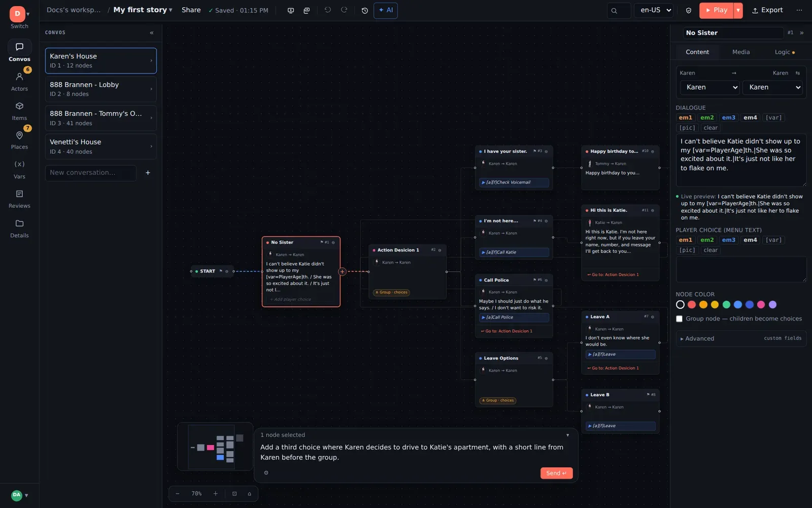Collapse the AI prompt panel arrow

(567, 435)
